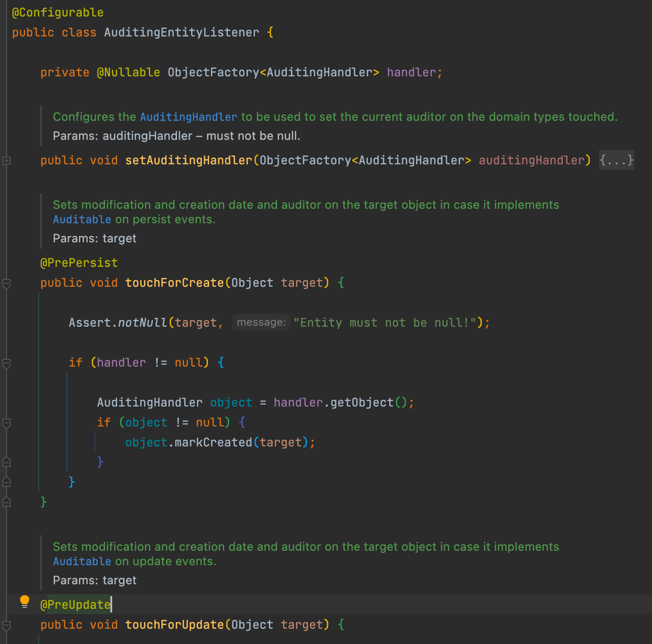
Task: Click the getObject() method call
Action: tap(362, 403)
